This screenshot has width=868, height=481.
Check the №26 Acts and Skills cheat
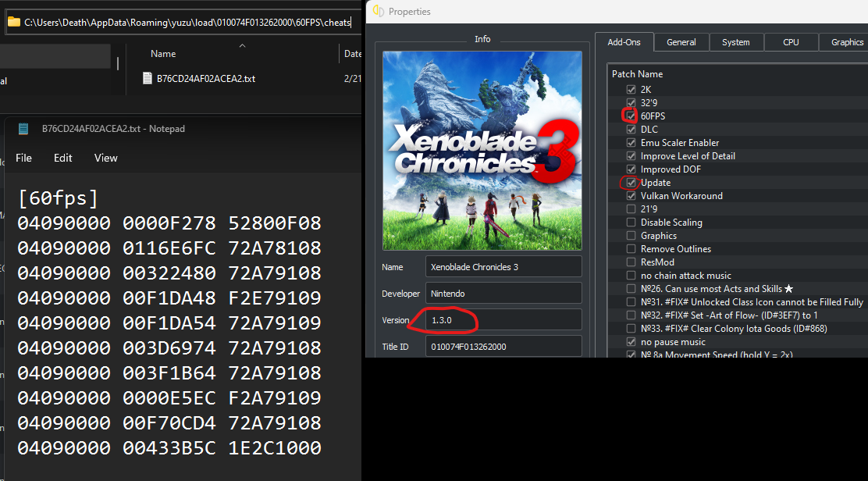coord(631,288)
